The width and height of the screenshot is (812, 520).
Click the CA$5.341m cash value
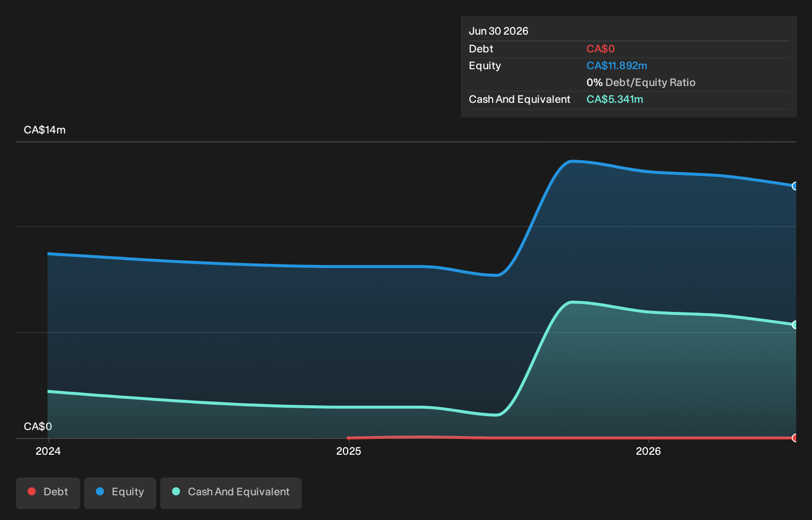tap(615, 99)
